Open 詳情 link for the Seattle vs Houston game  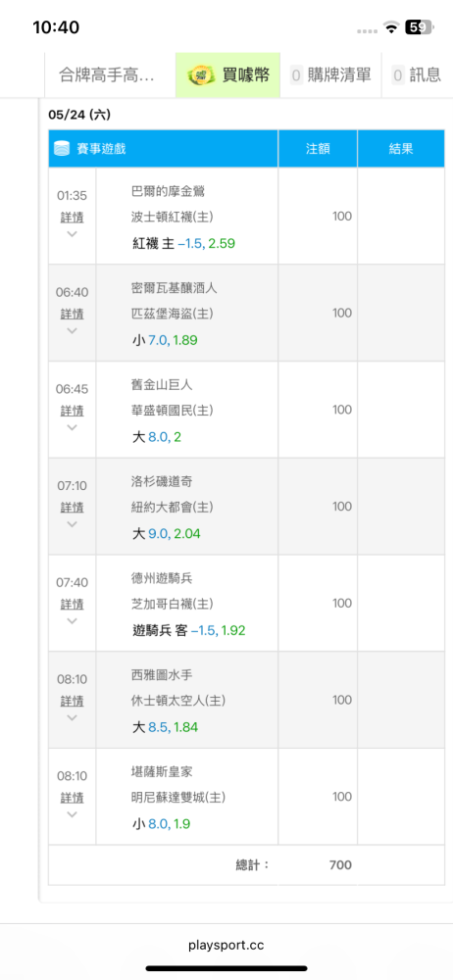(72, 701)
